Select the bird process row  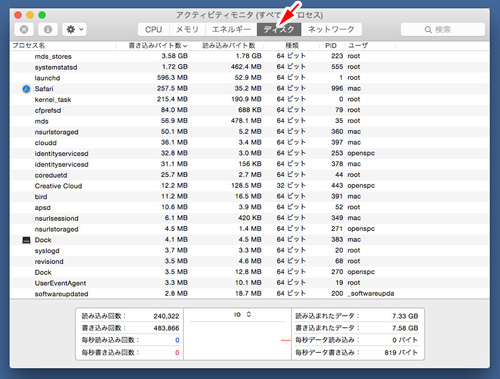click(x=249, y=196)
